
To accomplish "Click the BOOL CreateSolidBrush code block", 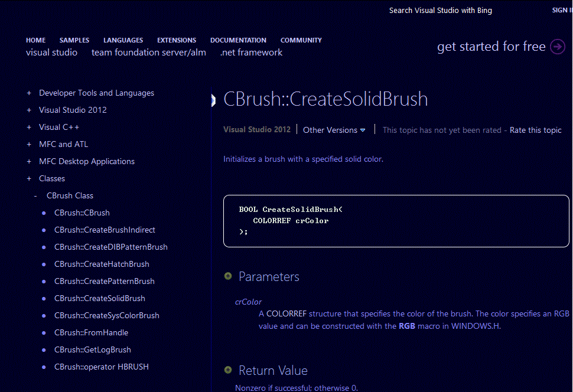I will coord(396,221).
